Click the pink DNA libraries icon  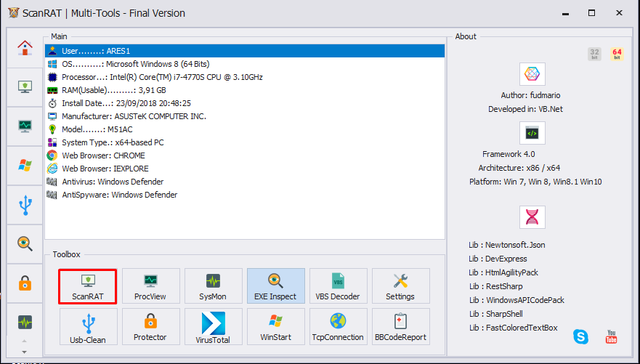[x=532, y=217]
